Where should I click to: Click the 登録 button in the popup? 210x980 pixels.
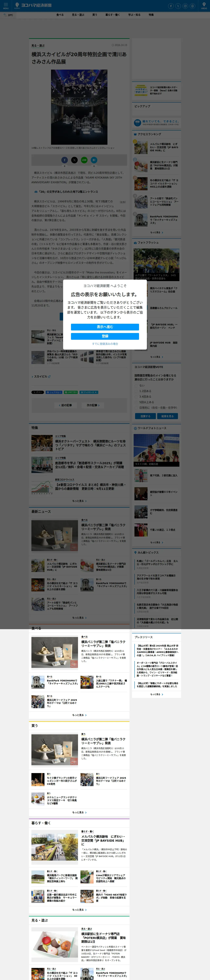(105, 336)
